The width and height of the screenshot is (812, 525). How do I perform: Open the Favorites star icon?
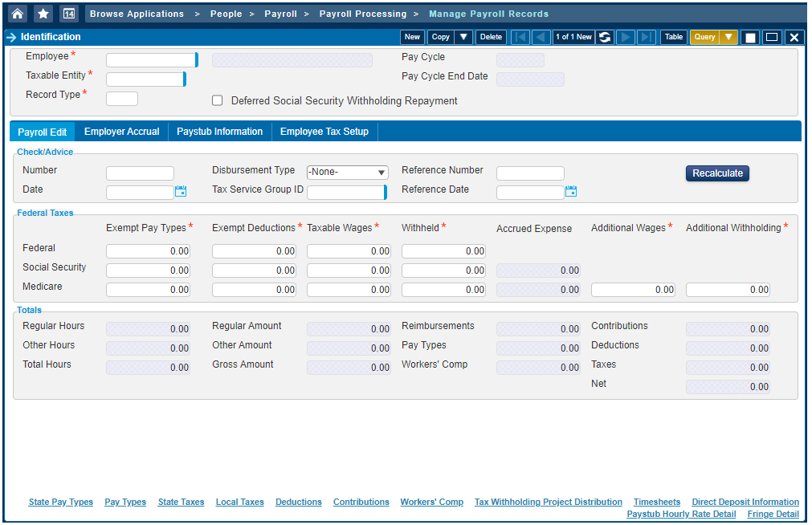point(43,14)
